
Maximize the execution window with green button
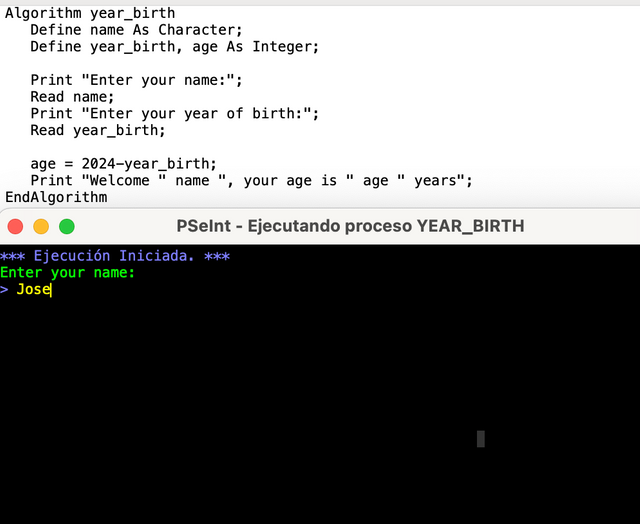tap(67, 226)
